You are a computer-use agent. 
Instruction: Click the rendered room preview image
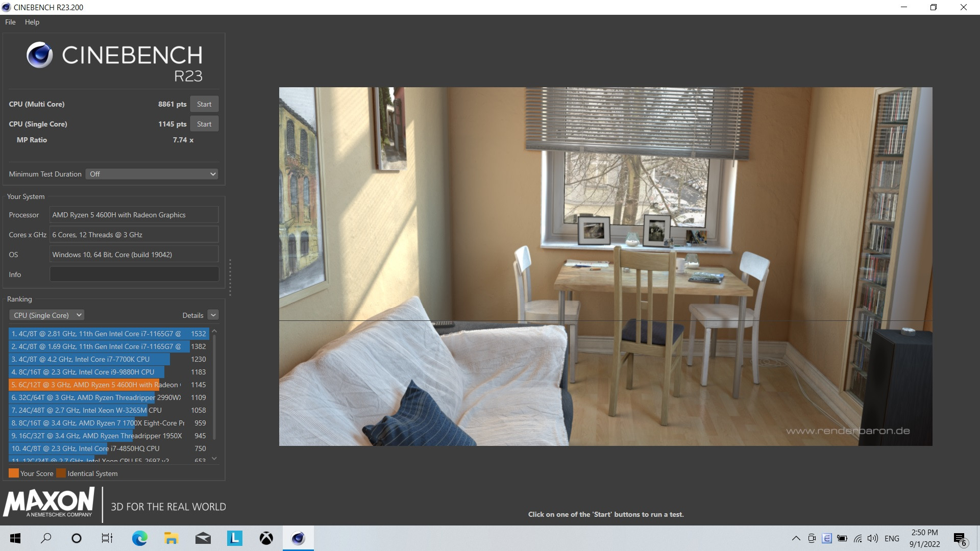coord(605,266)
